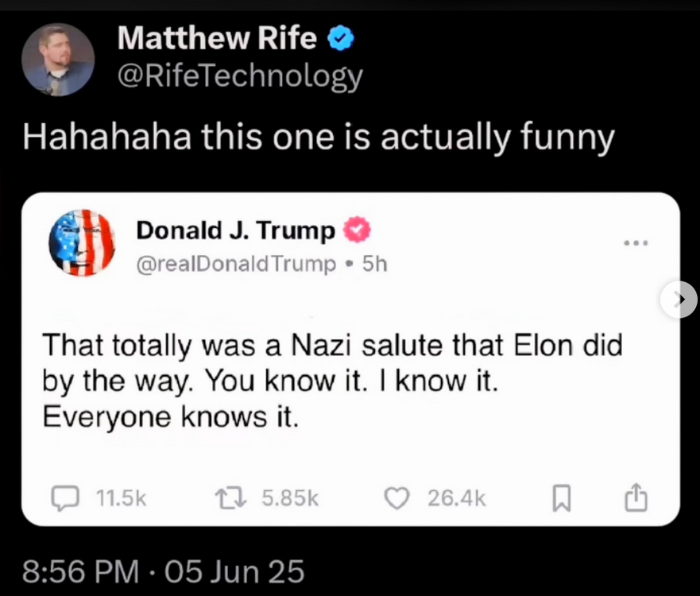Click the 26.4k likes count

click(x=456, y=497)
